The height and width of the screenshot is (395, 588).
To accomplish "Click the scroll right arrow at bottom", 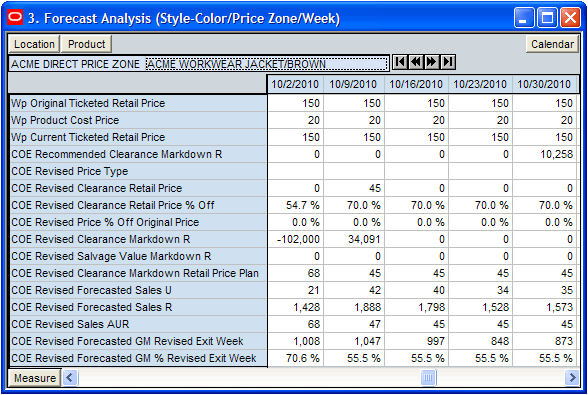I will click(572, 377).
